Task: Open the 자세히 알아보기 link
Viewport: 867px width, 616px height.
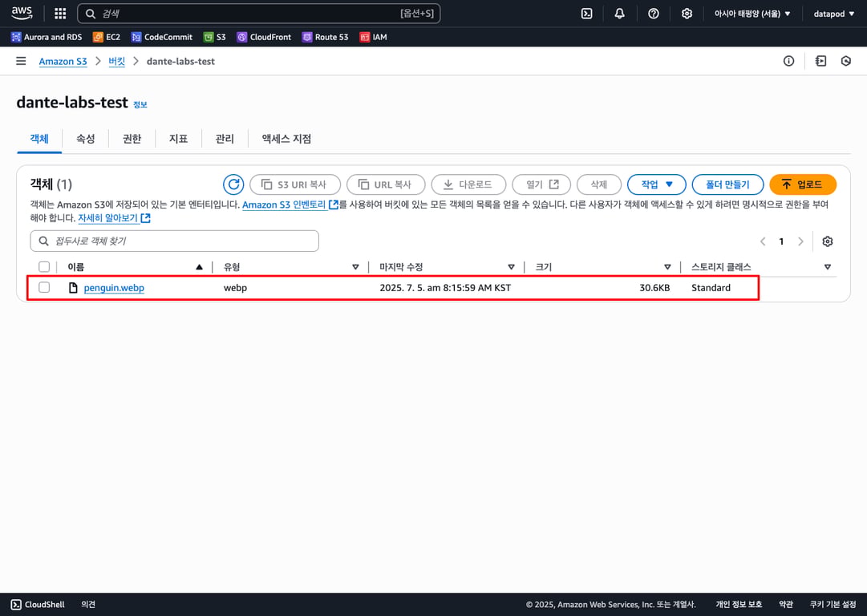Action: click(114, 218)
